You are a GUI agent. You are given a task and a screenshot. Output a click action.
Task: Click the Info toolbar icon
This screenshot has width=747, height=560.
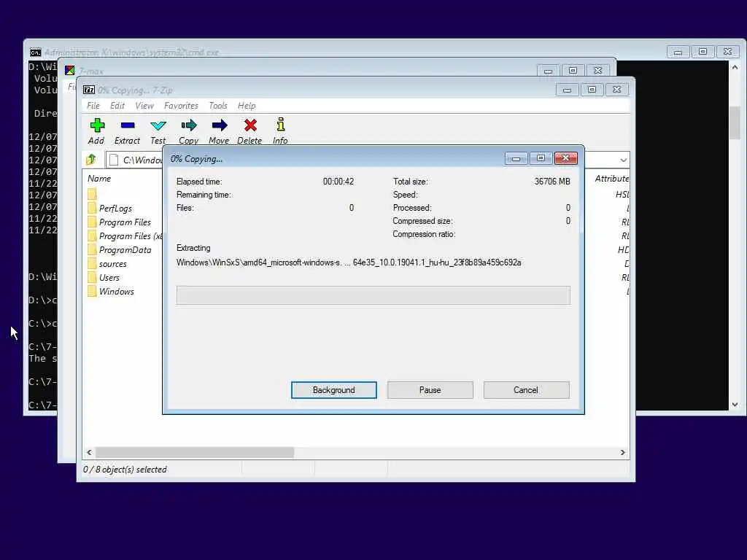[281, 125]
